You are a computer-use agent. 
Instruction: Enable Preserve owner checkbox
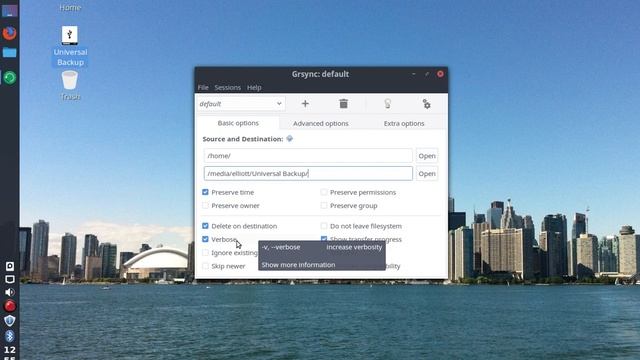205,205
